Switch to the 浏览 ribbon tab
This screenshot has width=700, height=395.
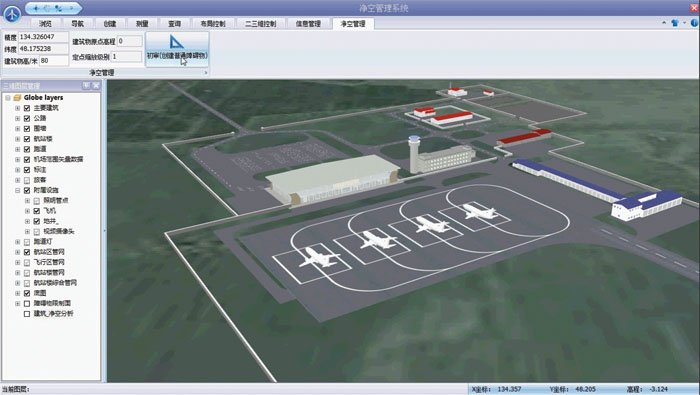click(45, 24)
